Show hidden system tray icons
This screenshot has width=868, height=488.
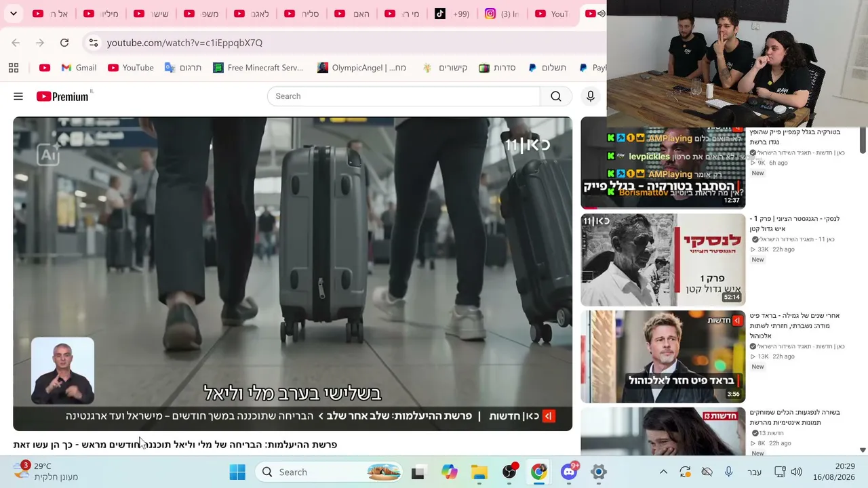(663, 472)
